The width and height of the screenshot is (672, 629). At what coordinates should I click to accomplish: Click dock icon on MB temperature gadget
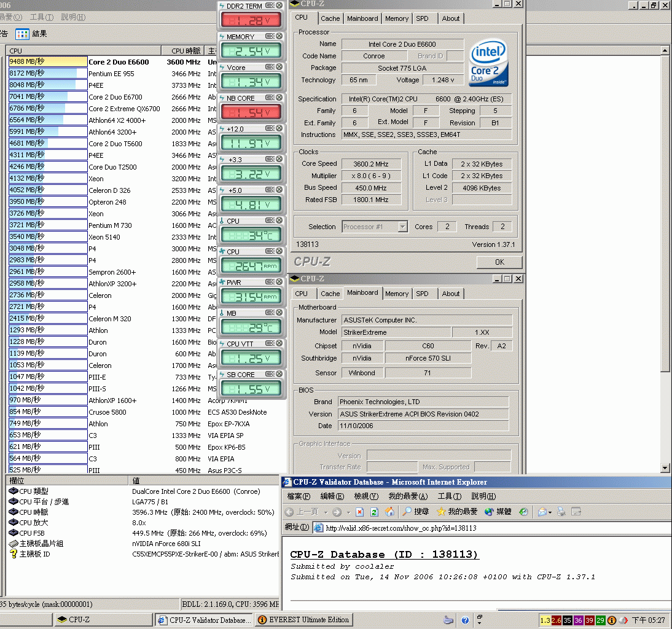point(270,313)
